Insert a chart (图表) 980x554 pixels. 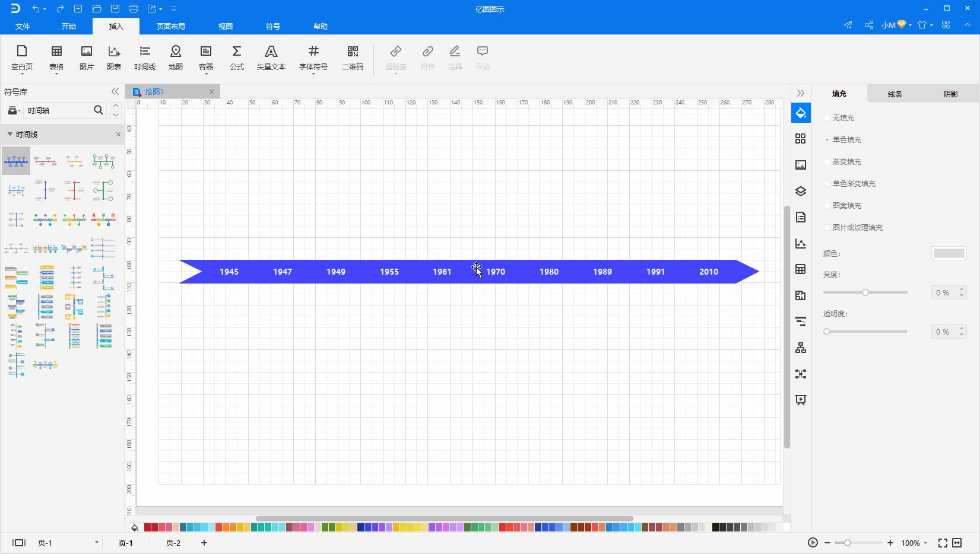tap(114, 58)
